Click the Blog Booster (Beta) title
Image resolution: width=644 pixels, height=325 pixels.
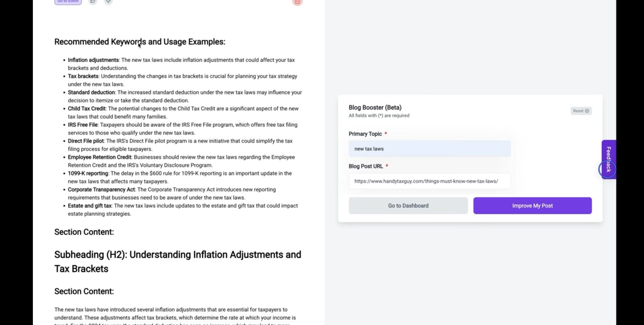375,107
